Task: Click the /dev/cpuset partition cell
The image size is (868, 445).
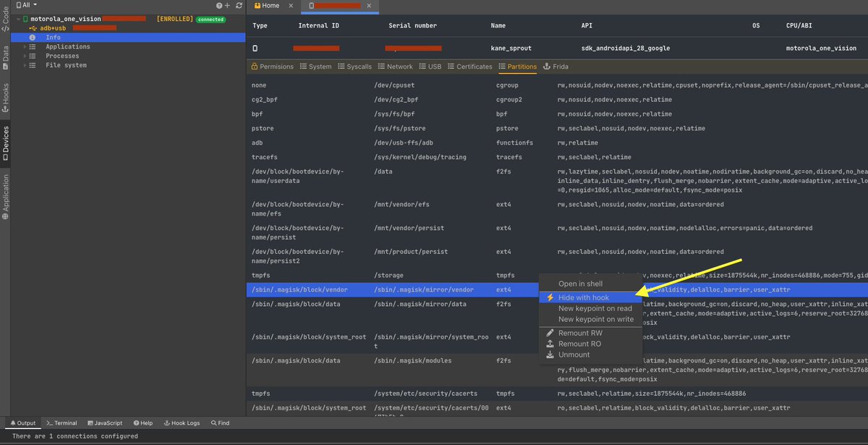Action: tap(393, 85)
